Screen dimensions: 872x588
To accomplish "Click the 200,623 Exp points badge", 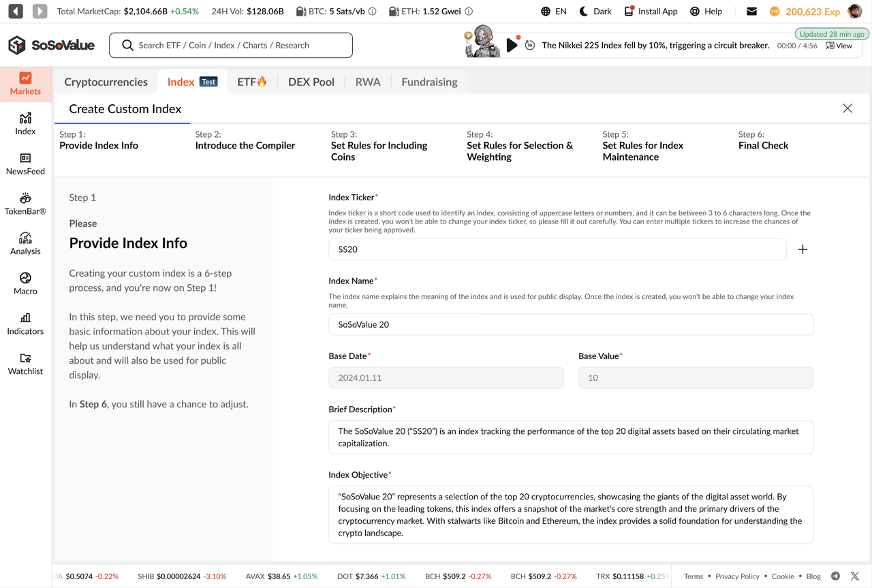I will [x=805, y=11].
